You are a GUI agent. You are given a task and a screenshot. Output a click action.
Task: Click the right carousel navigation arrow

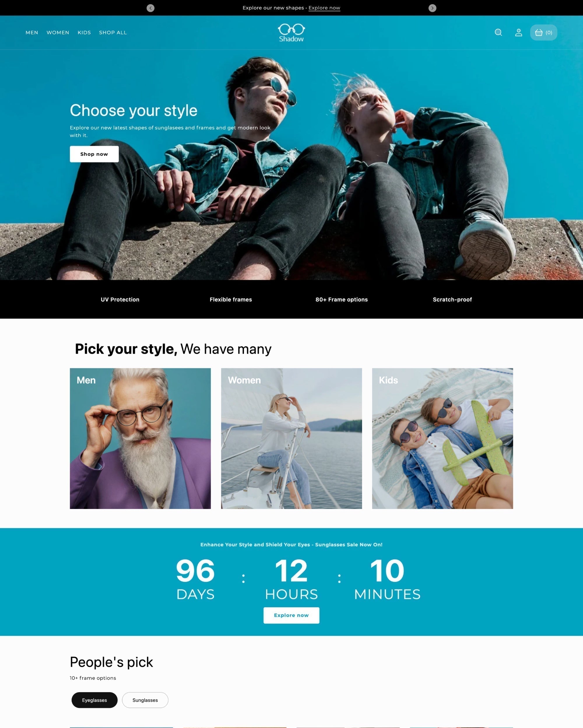[x=433, y=8]
